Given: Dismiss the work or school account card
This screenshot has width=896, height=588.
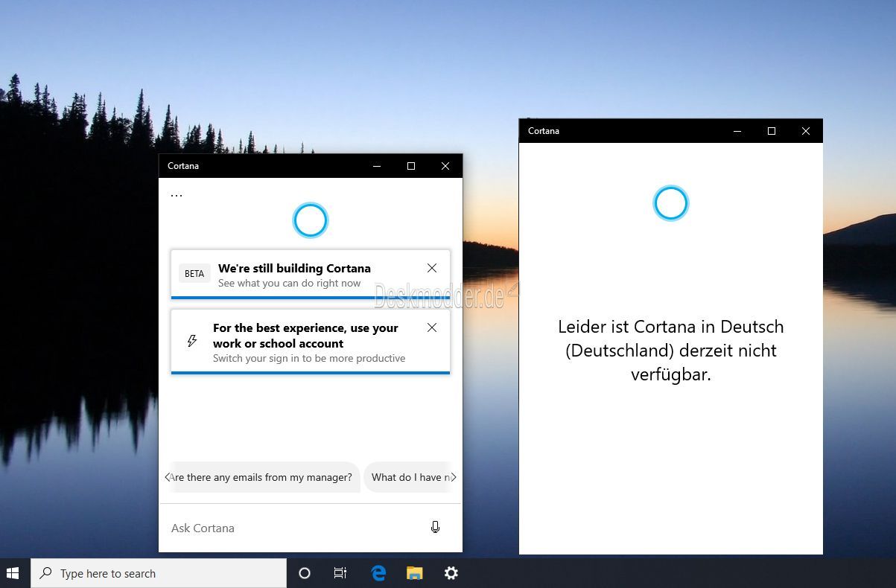Looking at the screenshot, I should point(432,327).
